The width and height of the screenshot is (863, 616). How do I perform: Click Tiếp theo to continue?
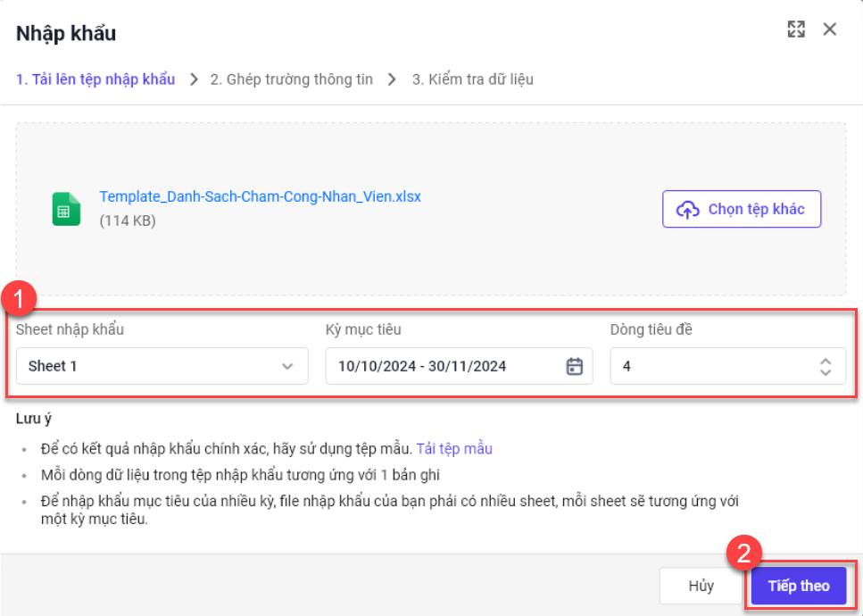799,586
